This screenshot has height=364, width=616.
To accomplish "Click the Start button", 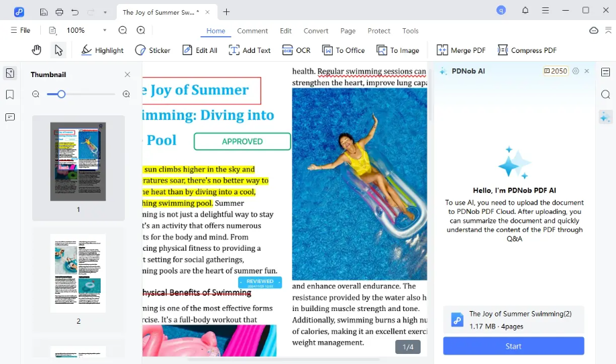I will (x=513, y=346).
